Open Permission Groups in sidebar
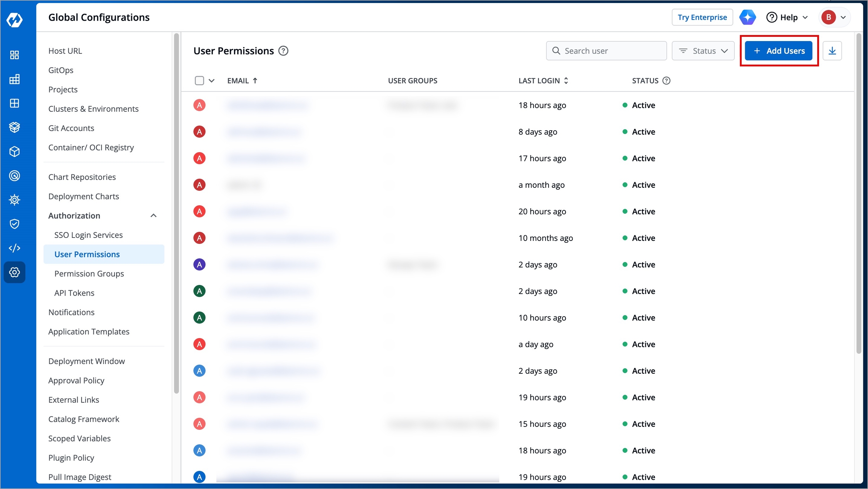The height and width of the screenshot is (489, 868). pos(89,274)
